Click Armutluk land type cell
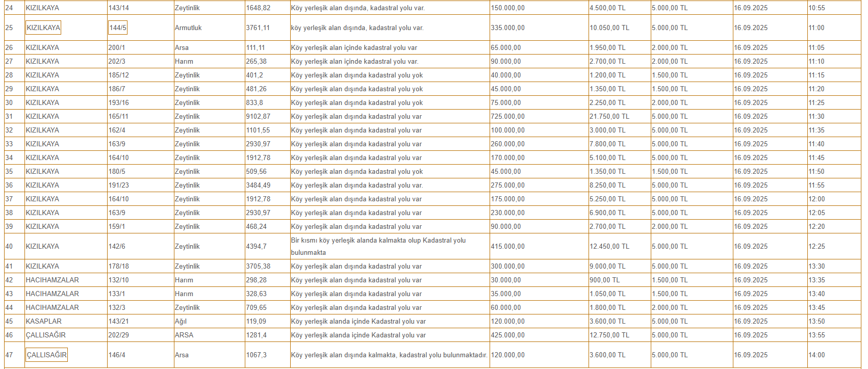Screen dimensions: 868x369 coord(188,28)
